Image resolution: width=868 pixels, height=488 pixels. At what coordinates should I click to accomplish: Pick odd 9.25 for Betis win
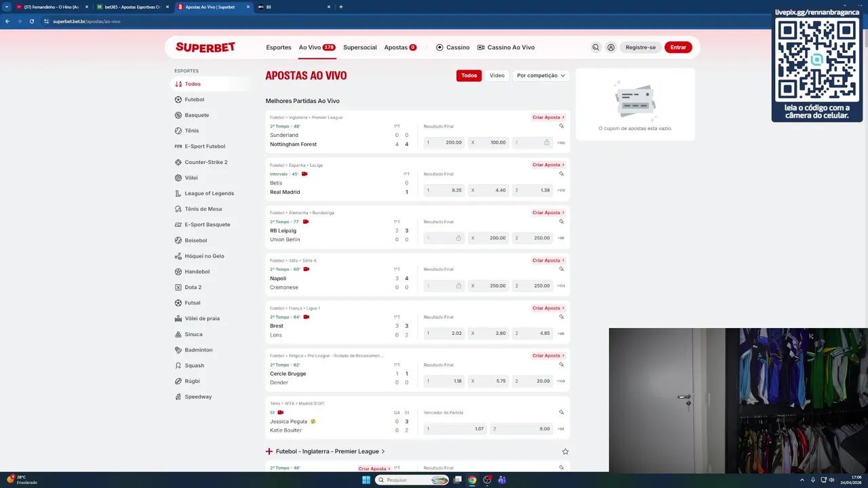coord(444,190)
